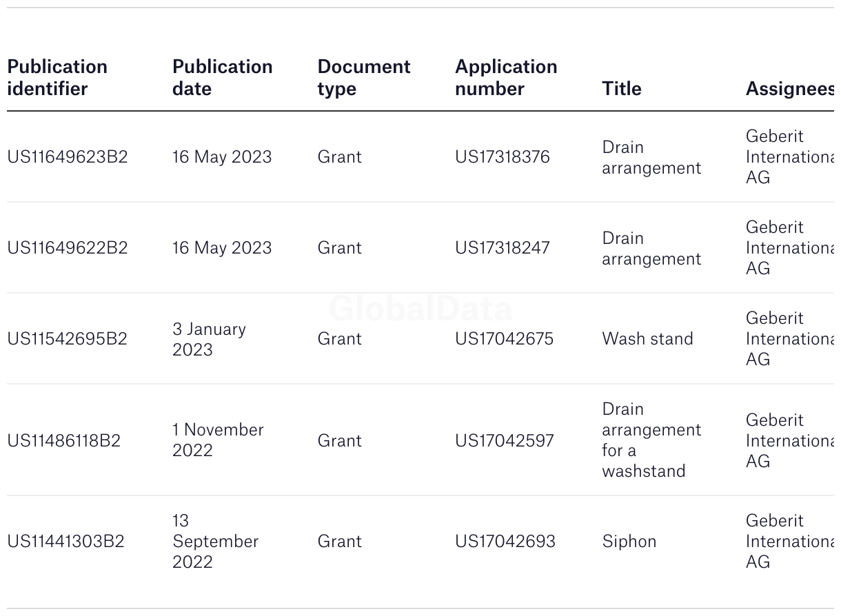Click the Application number column header
841x616 pixels.
[x=506, y=78]
